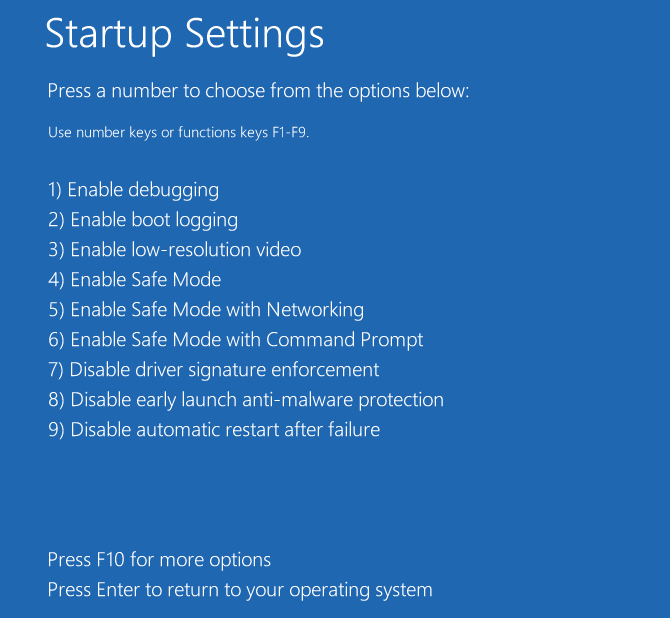Click the 'Use number keys or functions keys' hint

click(x=178, y=132)
